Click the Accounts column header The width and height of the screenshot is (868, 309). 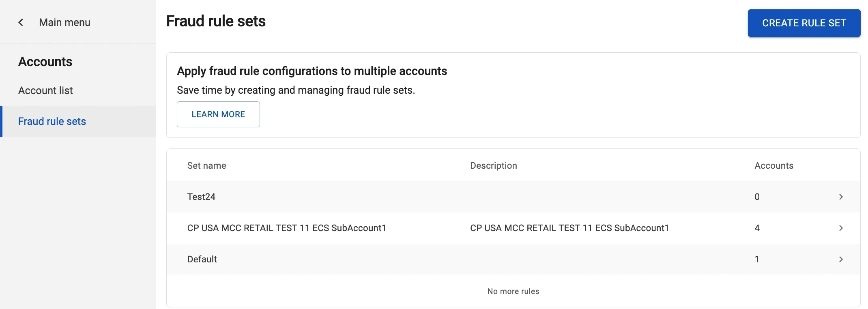click(773, 165)
